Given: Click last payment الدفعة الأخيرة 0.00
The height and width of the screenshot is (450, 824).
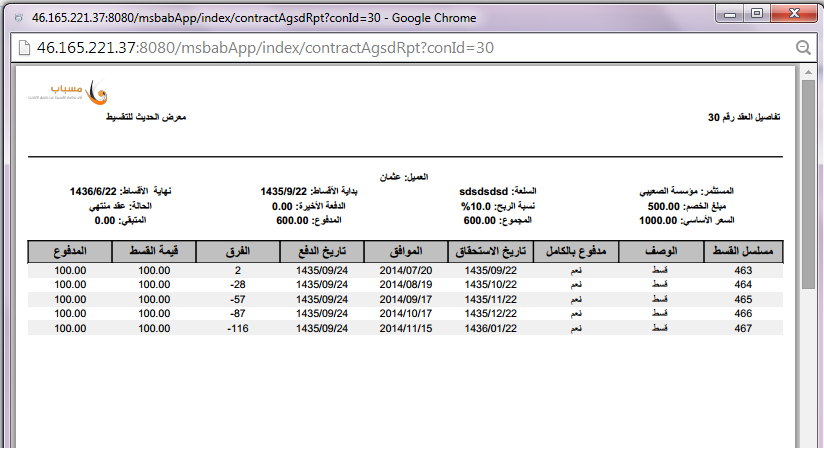Looking at the screenshot, I should tap(308, 206).
